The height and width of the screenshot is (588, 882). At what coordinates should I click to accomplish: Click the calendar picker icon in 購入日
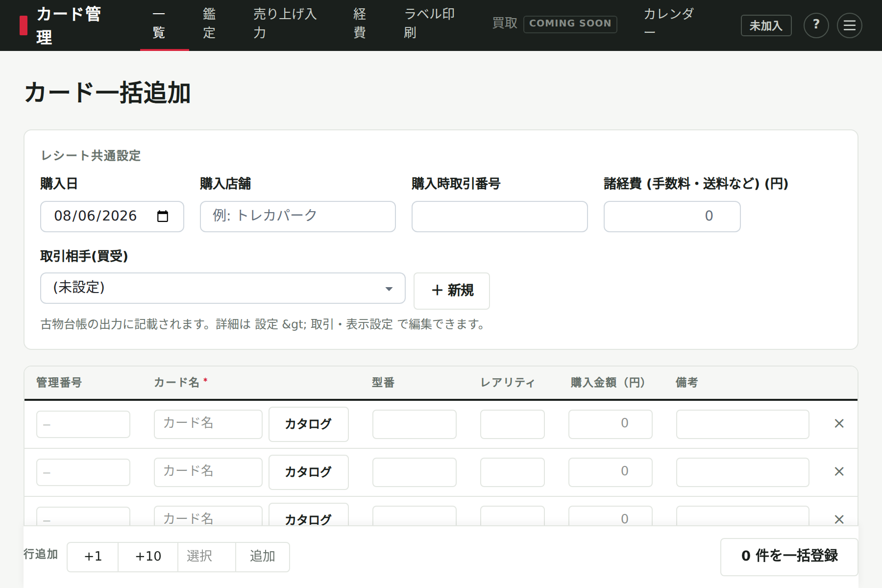tap(163, 216)
